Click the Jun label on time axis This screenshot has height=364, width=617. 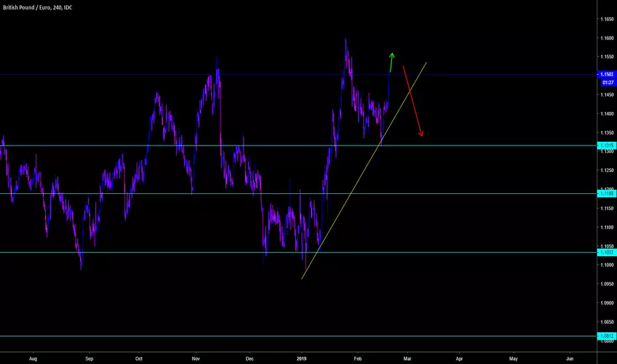tap(569, 359)
